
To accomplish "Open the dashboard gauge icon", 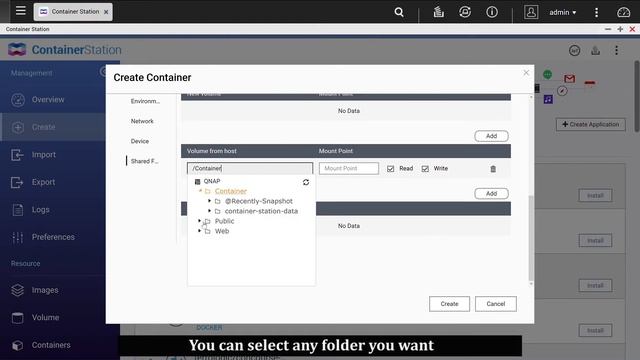I will [623, 12].
